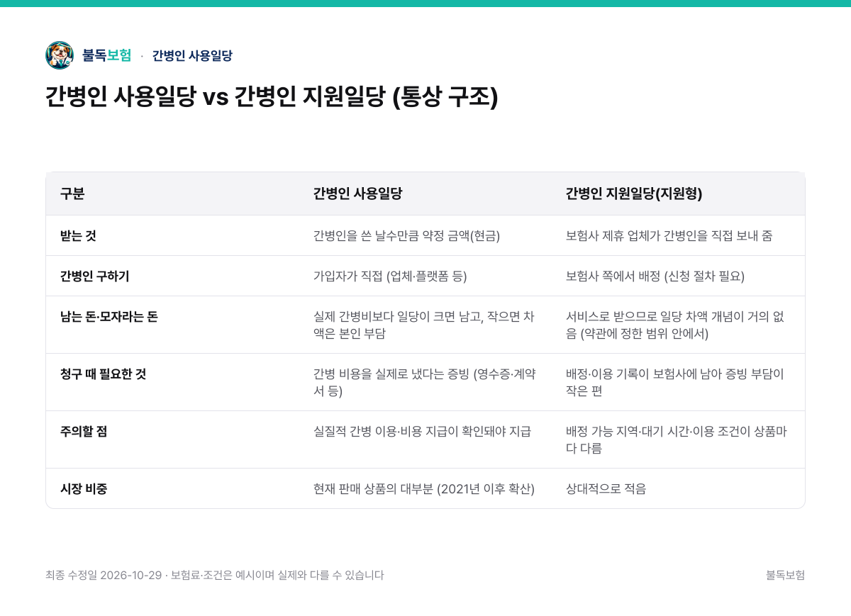Viewport: 851px width, 616px height.
Task: Click cell 배정·이용 기록이 보험사에 남아 증빙 부담이 작은 편
Action: tap(675, 382)
